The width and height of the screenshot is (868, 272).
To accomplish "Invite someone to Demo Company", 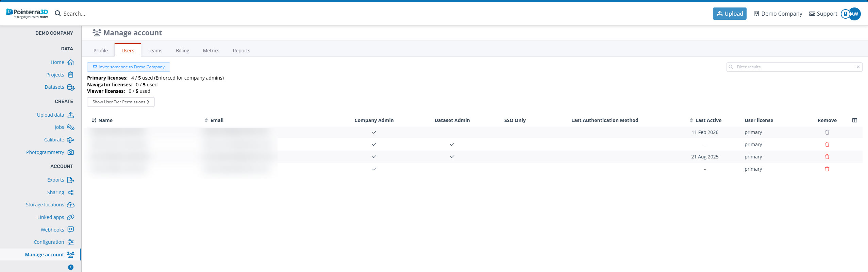I will pos(129,67).
